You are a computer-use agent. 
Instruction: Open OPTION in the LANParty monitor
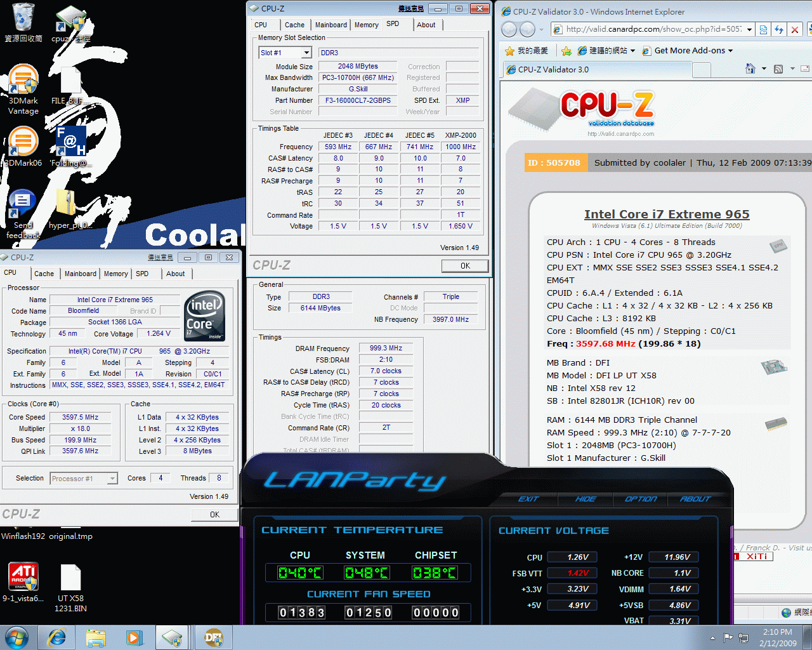click(x=641, y=499)
